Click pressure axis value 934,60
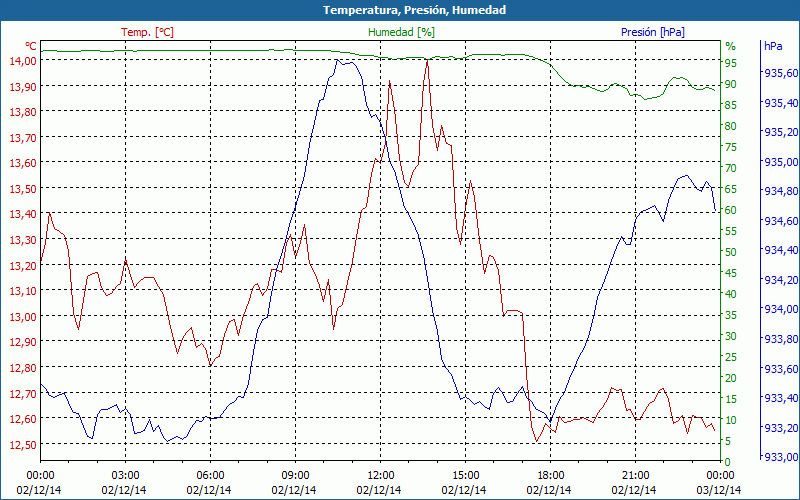Image resolution: width=800 pixels, height=500 pixels. 781,221
